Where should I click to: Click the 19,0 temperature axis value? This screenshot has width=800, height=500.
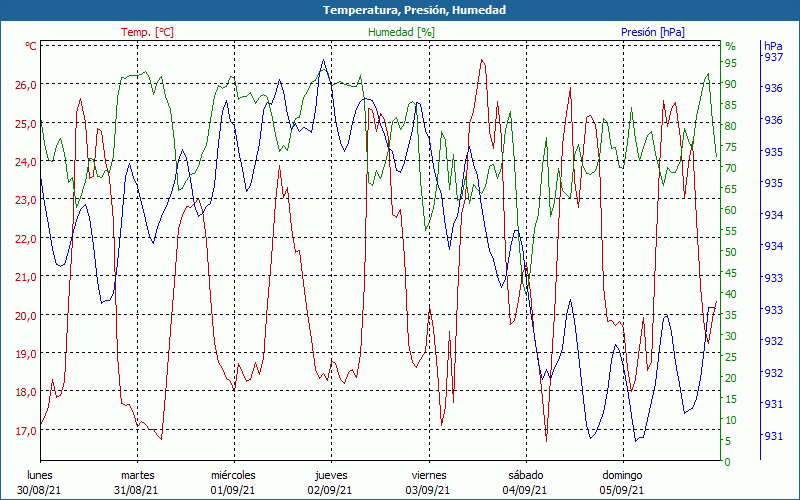[x=26, y=354]
